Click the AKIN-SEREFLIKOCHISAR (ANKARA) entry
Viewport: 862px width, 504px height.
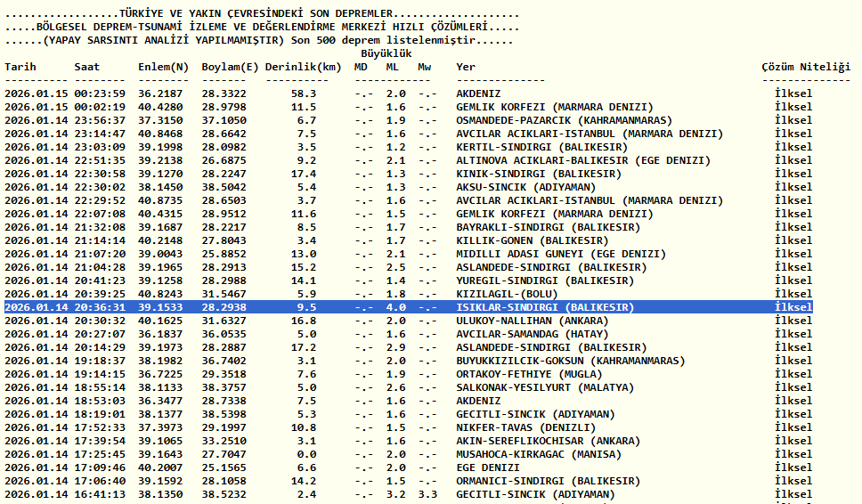click(x=547, y=441)
